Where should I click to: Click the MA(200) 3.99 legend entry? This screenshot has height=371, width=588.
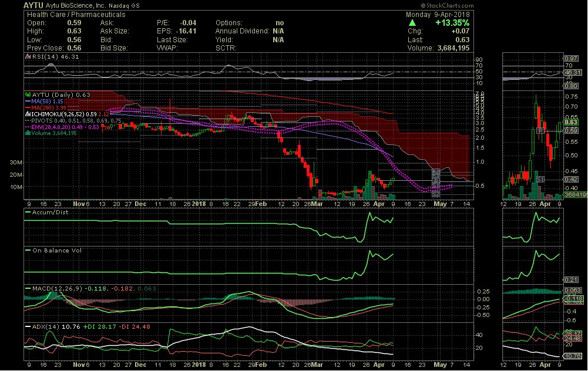tap(46, 107)
